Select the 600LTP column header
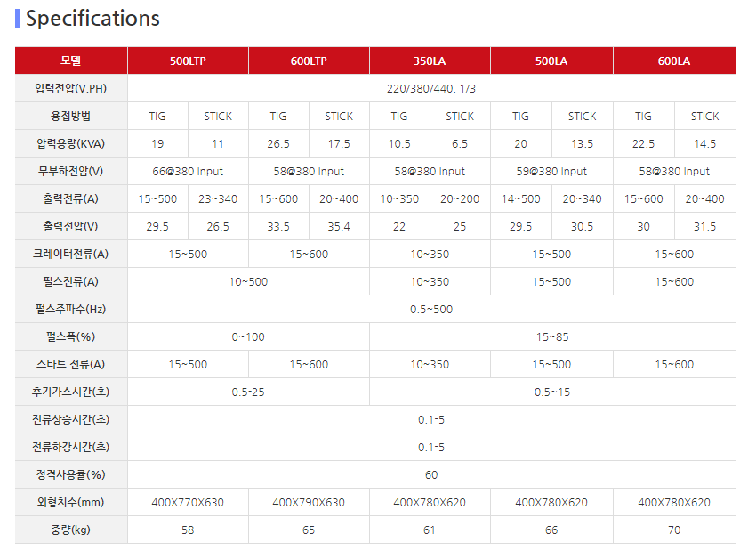Screen dimensions: 756x550 pos(309,61)
